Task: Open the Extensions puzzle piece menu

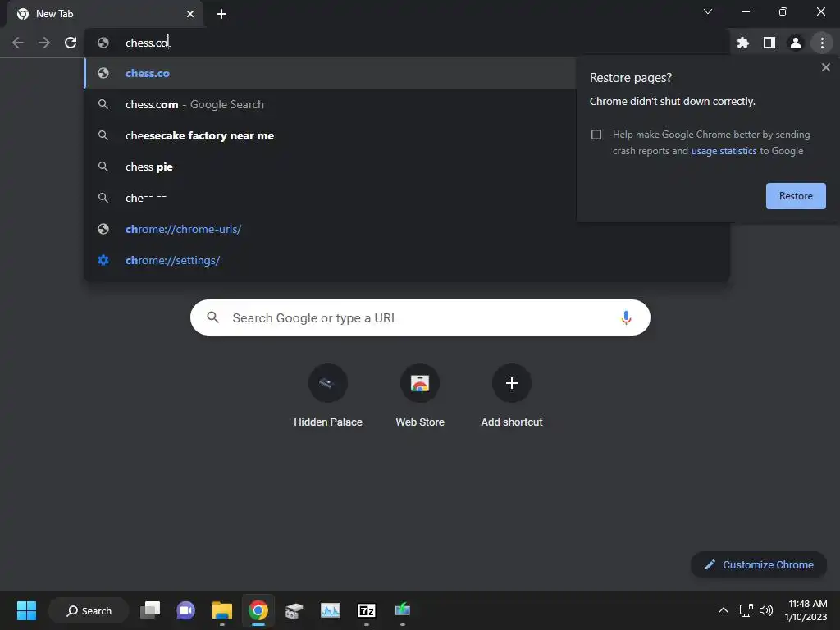Action: click(743, 43)
